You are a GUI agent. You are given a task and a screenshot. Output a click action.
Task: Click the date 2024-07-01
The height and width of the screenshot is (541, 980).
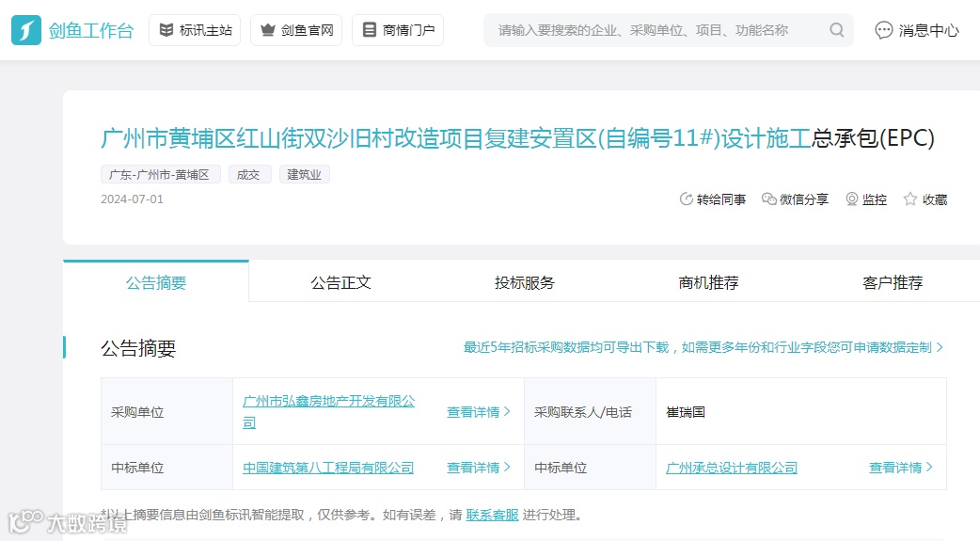[x=132, y=199]
